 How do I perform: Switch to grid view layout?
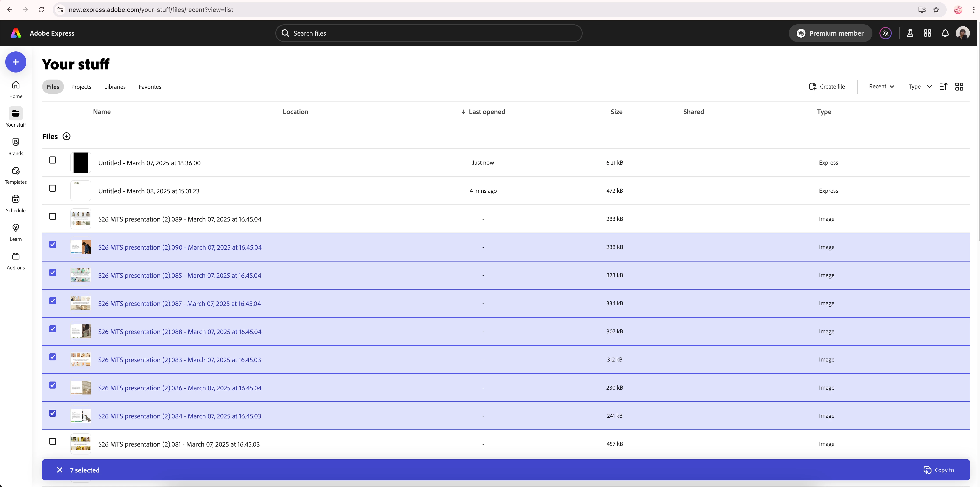pos(959,87)
